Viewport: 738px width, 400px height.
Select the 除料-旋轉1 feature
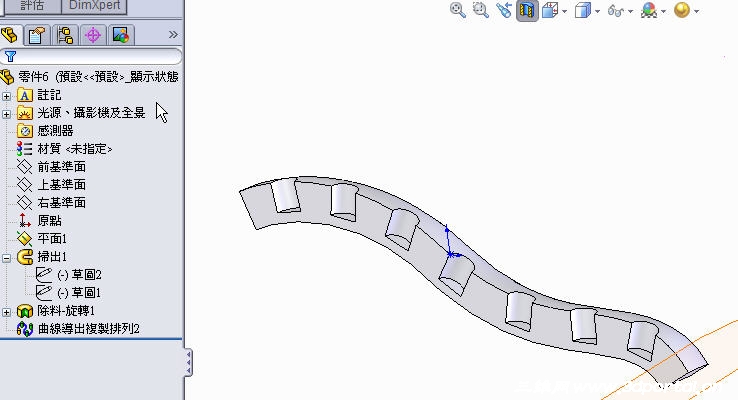coord(66,311)
